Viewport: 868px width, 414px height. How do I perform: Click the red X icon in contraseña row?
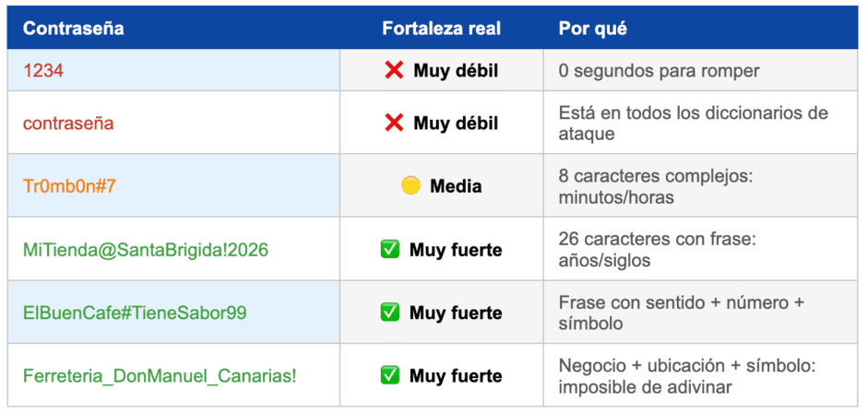394,123
